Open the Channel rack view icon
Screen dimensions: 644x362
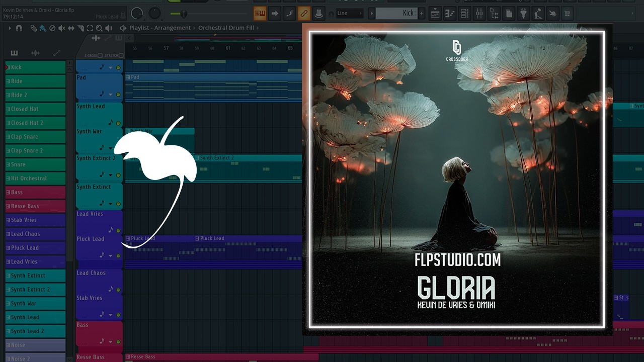pyautogui.click(x=465, y=13)
